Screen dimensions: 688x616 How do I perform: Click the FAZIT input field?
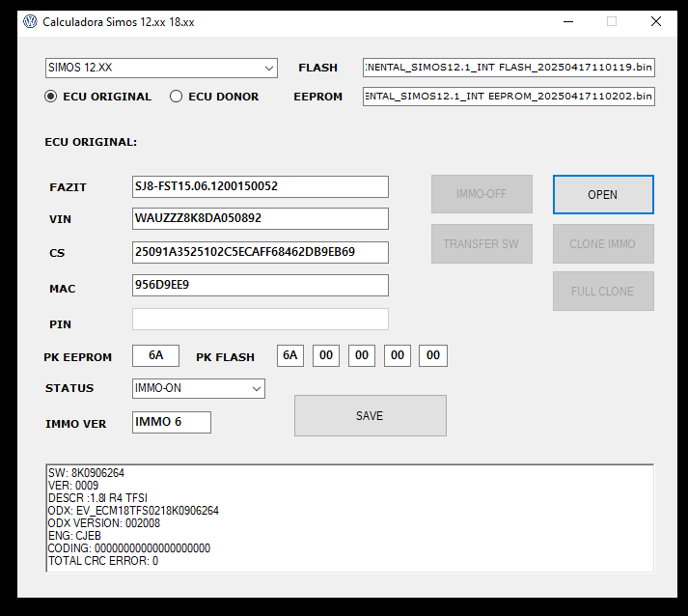[261, 186]
